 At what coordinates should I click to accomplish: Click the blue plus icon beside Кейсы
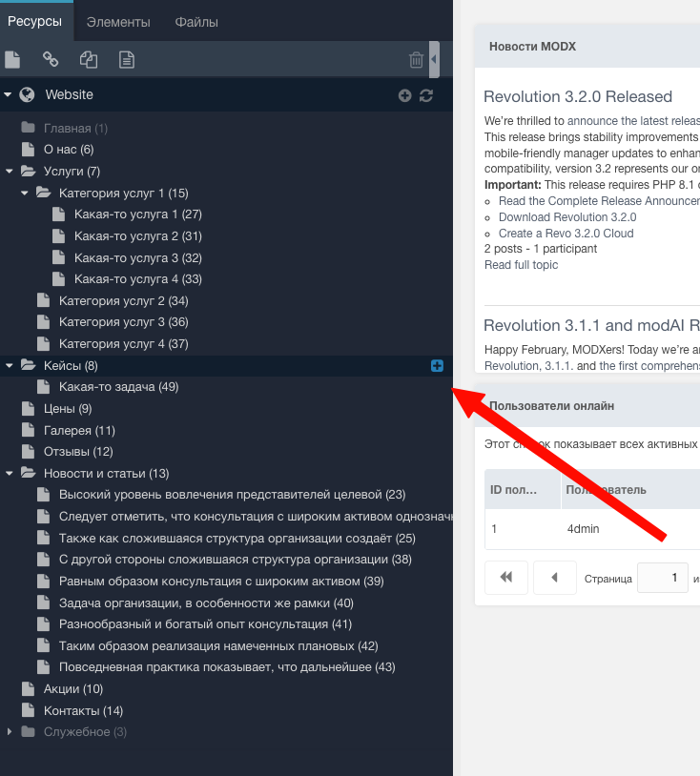pyautogui.click(x=437, y=365)
